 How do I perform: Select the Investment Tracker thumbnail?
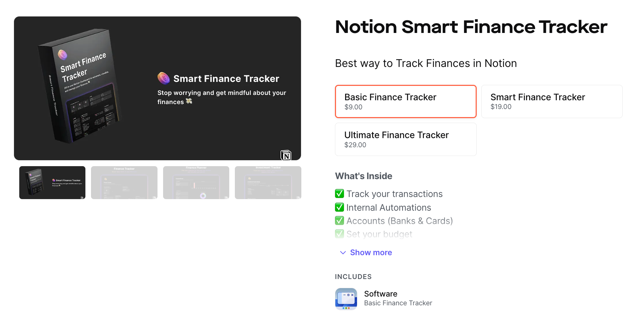point(268,182)
